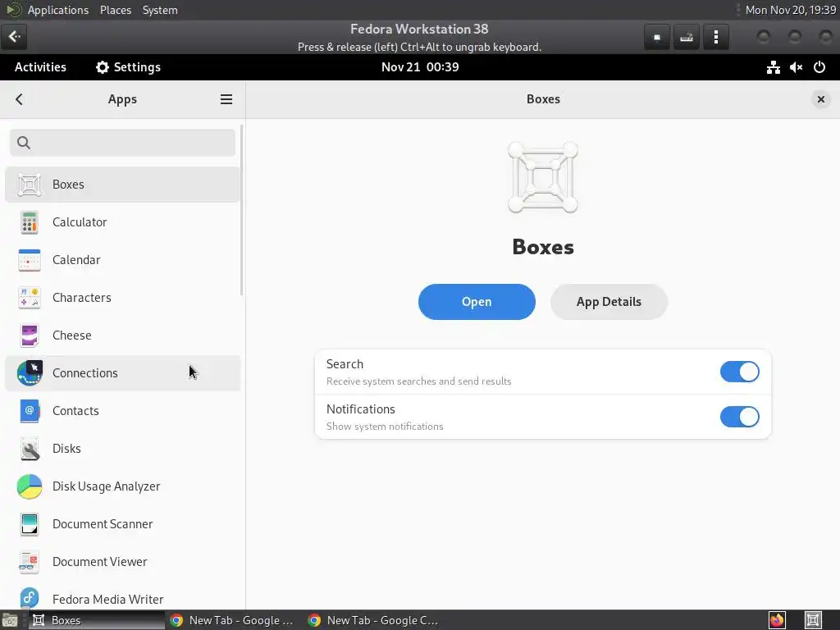Click the Fedora Media Writer icon

click(x=29, y=599)
